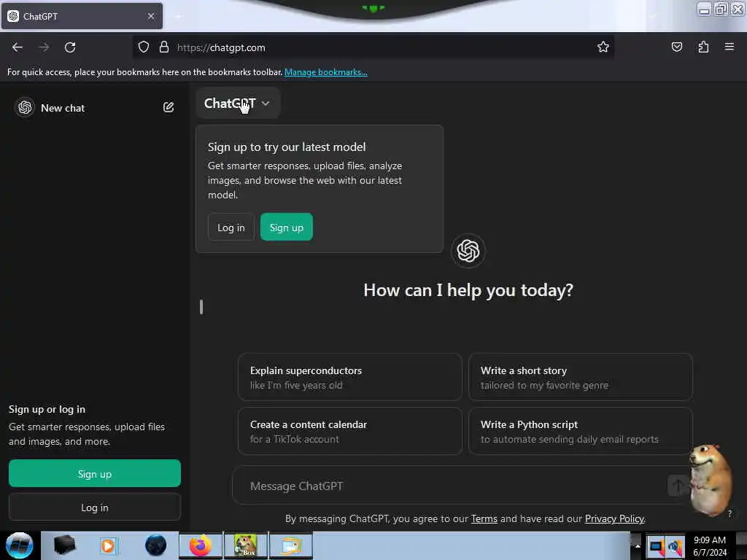The height and width of the screenshot is (560, 747).
Task: Open the media player taskbar icon
Action: [x=108, y=545]
